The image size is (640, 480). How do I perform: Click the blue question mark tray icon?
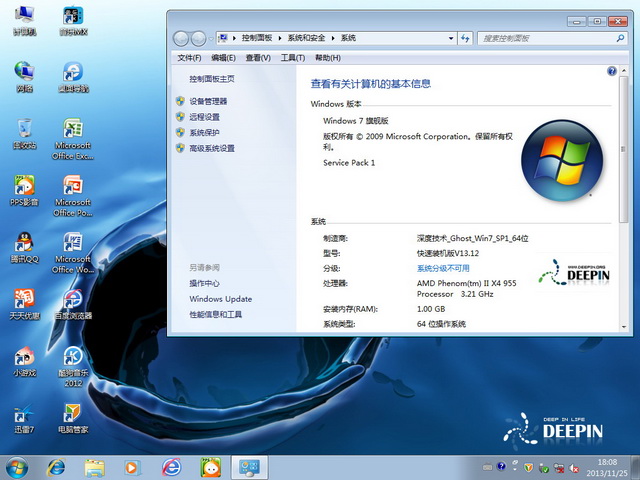click(501, 466)
